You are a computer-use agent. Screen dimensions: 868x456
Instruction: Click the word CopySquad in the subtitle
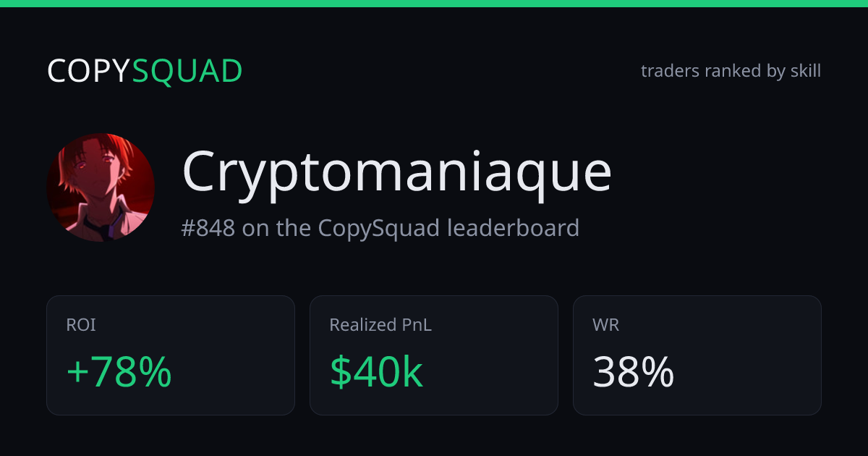click(x=378, y=228)
